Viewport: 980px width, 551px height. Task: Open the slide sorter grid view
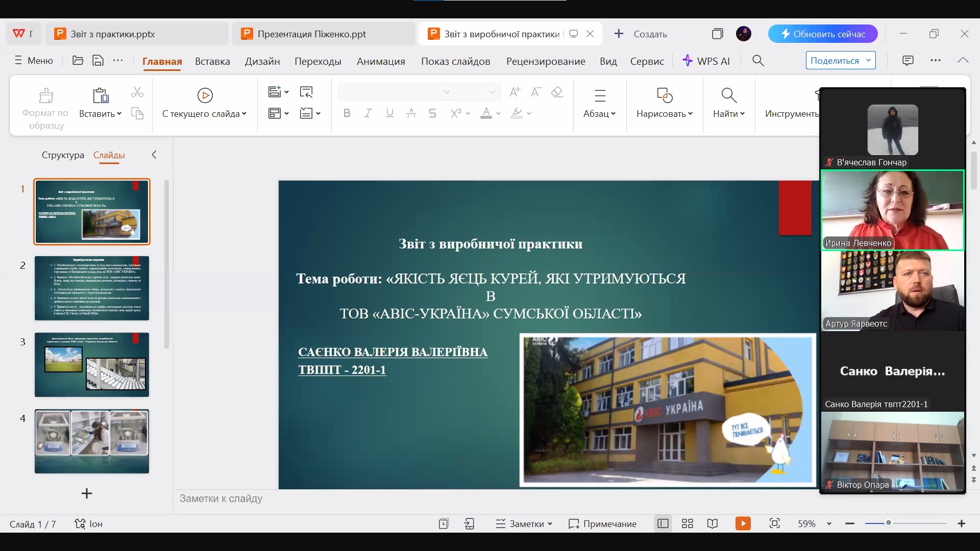[688, 523]
